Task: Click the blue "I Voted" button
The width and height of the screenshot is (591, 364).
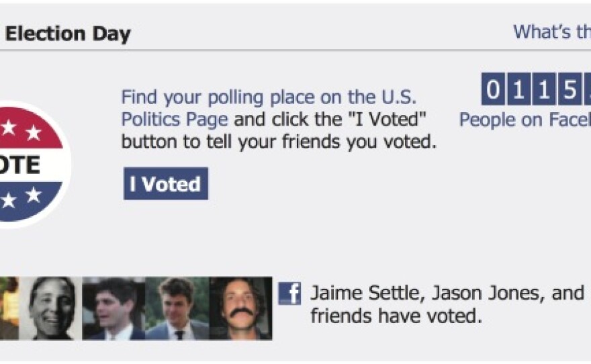Action: pyautogui.click(x=165, y=184)
